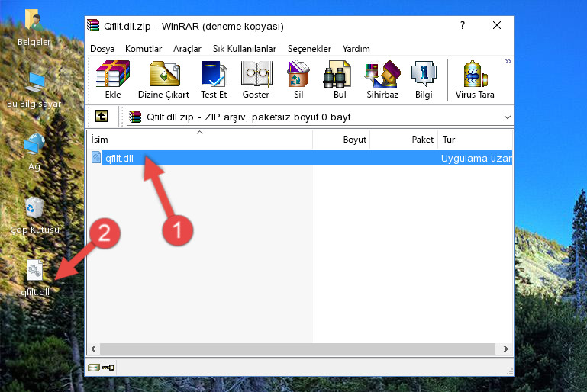Open the archive path dropdown
587x392 pixels.
pyautogui.click(x=508, y=117)
